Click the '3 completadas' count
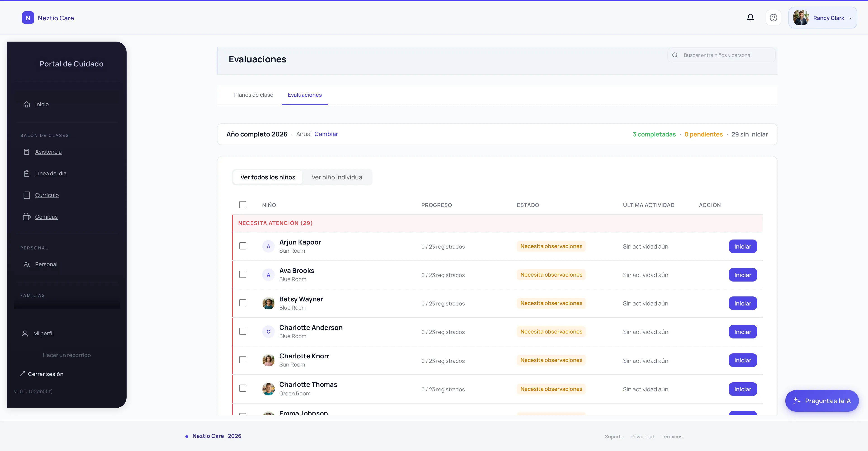The height and width of the screenshot is (451, 868). (654, 134)
